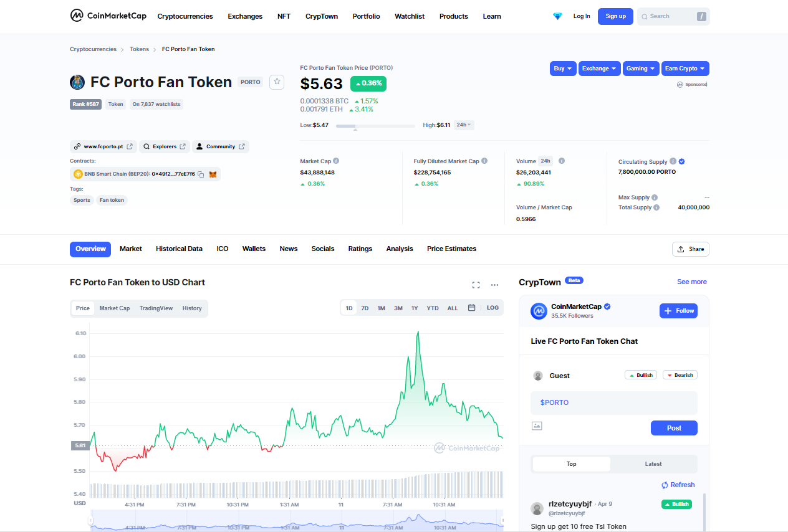Show Latest chat posts tab
The width and height of the screenshot is (788, 532).
tap(653, 464)
